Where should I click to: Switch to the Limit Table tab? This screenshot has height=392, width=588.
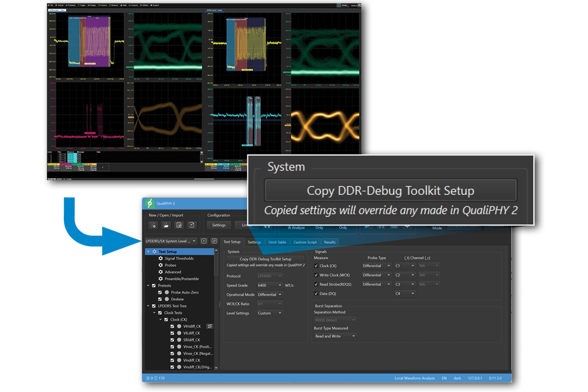277,242
